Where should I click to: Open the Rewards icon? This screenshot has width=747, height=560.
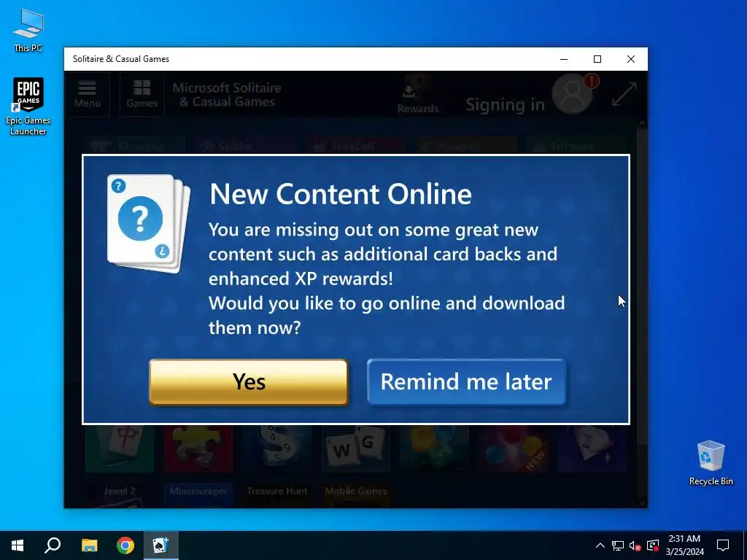[418, 96]
